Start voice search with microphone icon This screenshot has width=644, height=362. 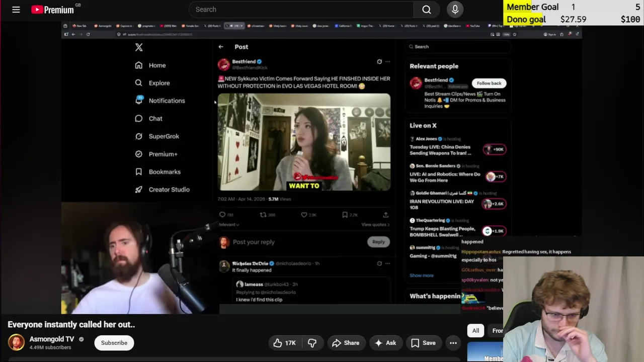click(x=455, y=10)
